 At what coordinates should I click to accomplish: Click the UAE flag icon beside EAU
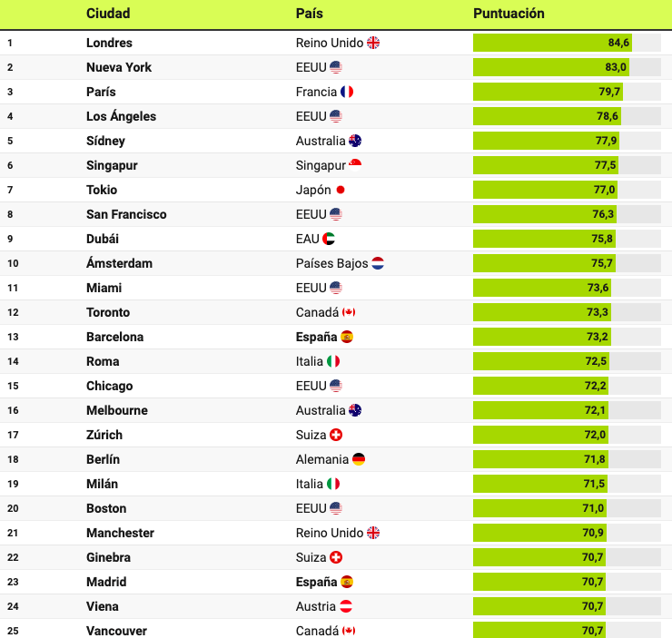click(x=329, y=239)
